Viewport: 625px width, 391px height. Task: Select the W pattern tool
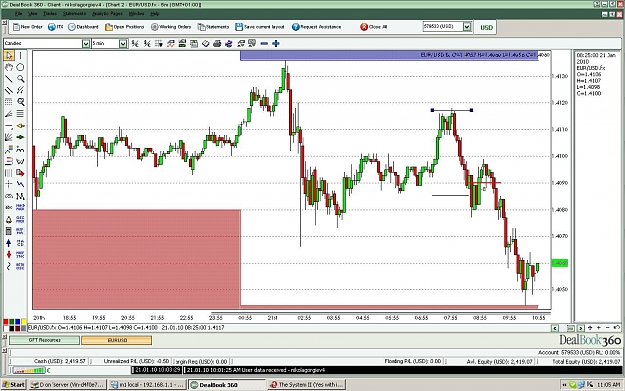coord(20,161)
